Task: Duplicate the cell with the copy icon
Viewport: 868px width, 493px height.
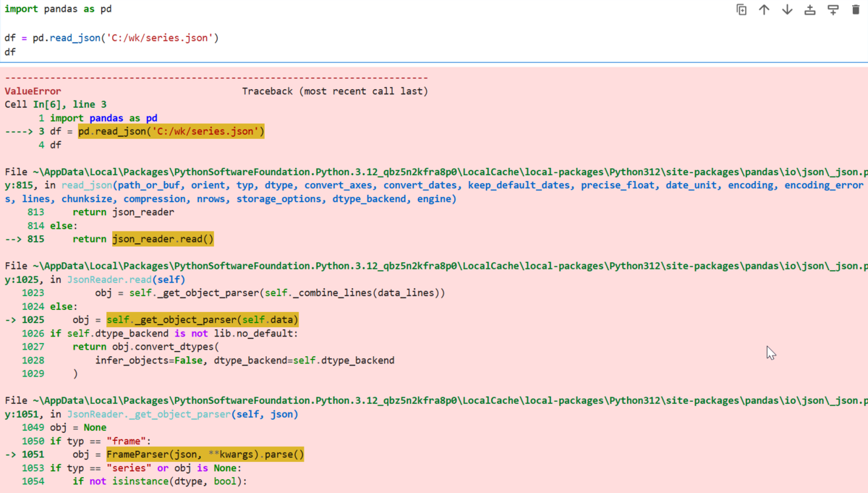Action: pos(741,9)
